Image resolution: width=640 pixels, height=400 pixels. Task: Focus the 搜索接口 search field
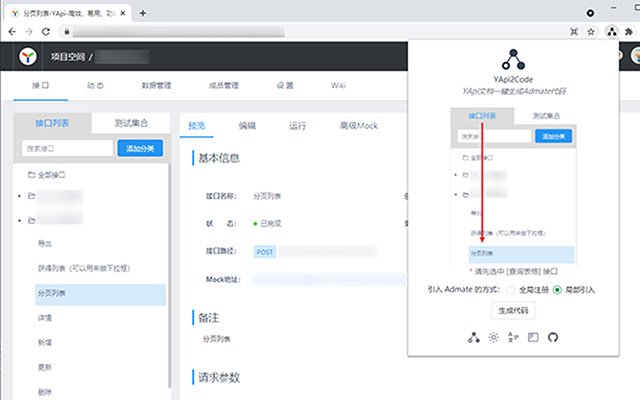pos(67,148)
